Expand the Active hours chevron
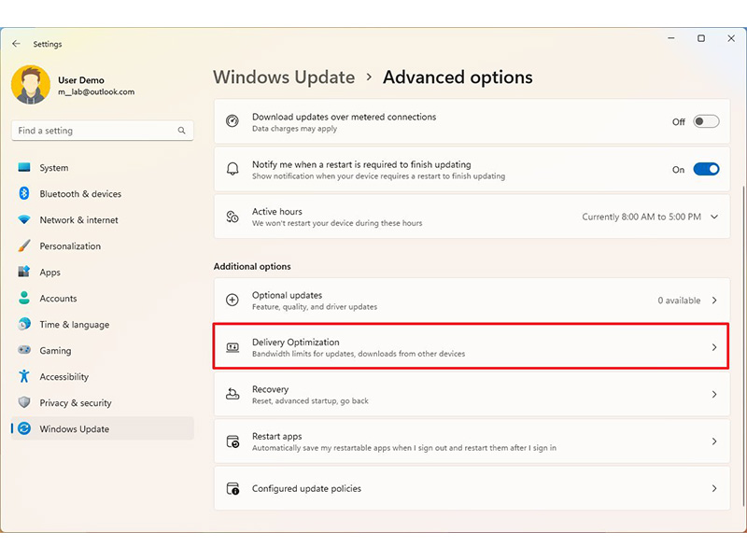 tap(714, 217)
